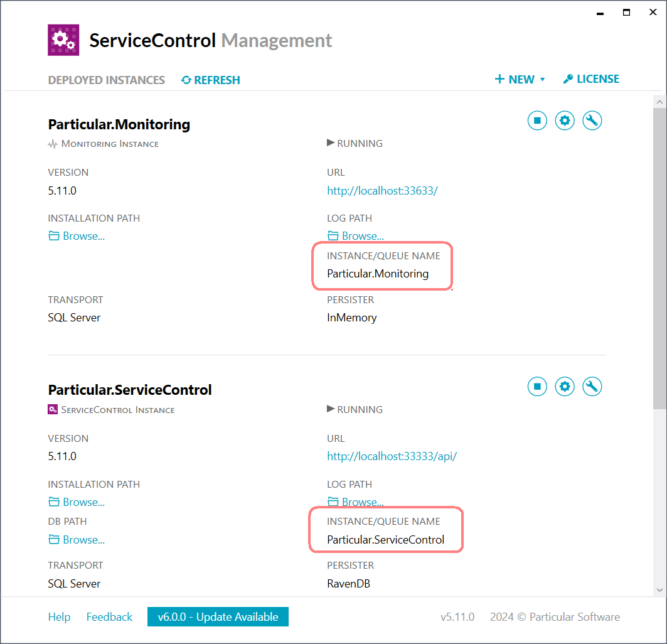This screenshot has height=644, width=667.
Task: Open Particular.Monitoring configuration gear
Action: coord(565,121)
